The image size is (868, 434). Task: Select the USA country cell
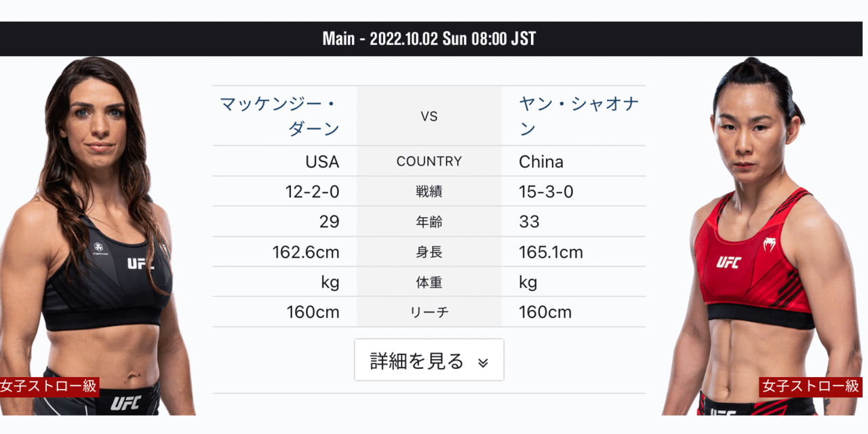point(323,161)
